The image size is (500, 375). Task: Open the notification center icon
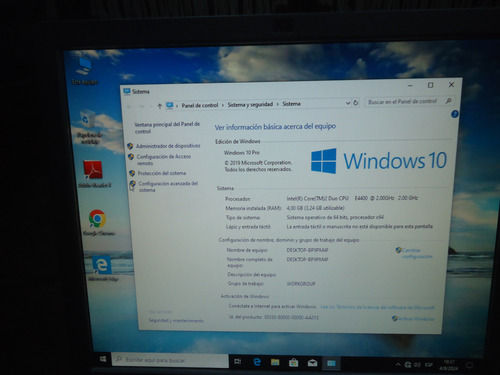[469, 365]
